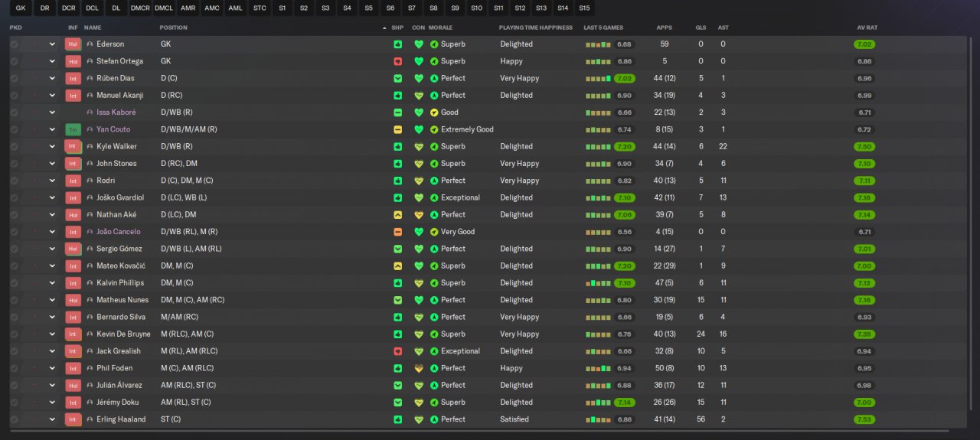Open position dropdown arrow for Manuel Akanji
This screenshot has width=980, height=440.
52,96
